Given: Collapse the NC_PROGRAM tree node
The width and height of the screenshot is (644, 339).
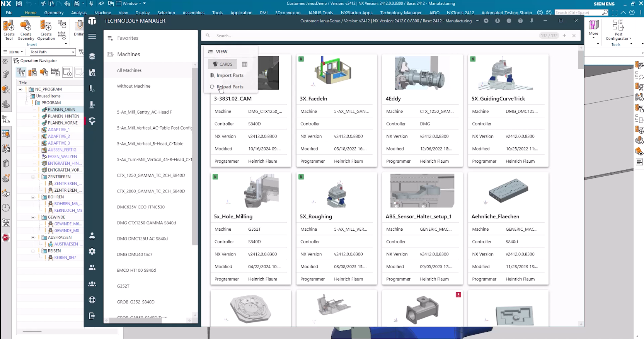Looking at the screenshot, I should pos(21,89).
